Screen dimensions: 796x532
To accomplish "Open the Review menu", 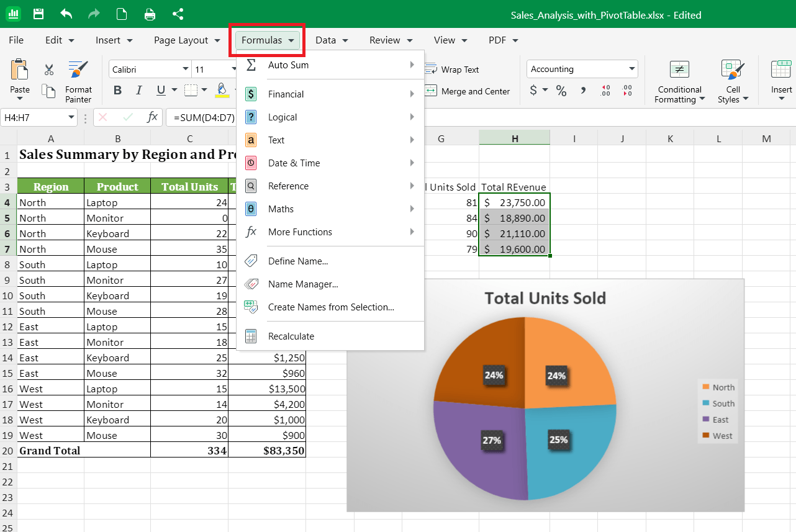I will tap(391, 40).
